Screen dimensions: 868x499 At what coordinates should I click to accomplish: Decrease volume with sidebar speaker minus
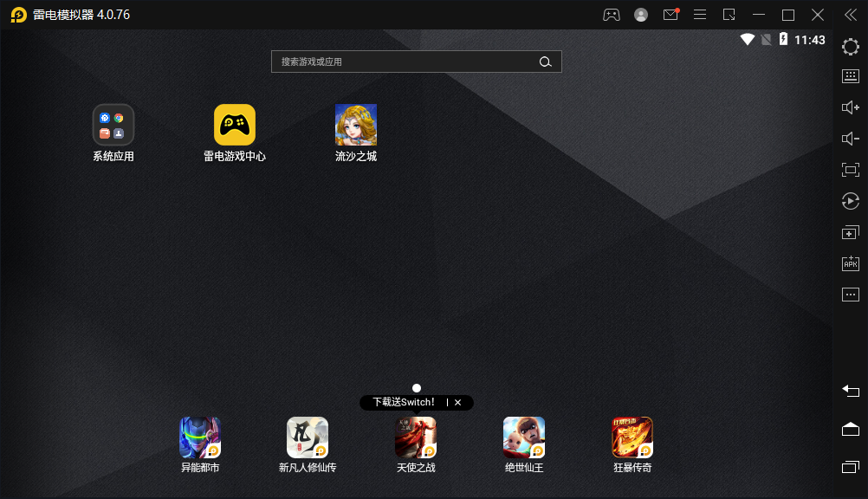pos(851,139)
